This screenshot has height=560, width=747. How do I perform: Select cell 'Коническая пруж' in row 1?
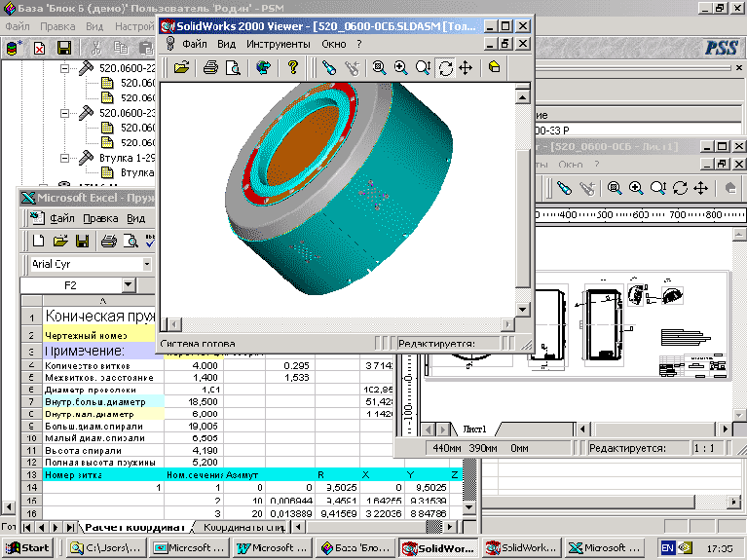[x=99, y=316]
